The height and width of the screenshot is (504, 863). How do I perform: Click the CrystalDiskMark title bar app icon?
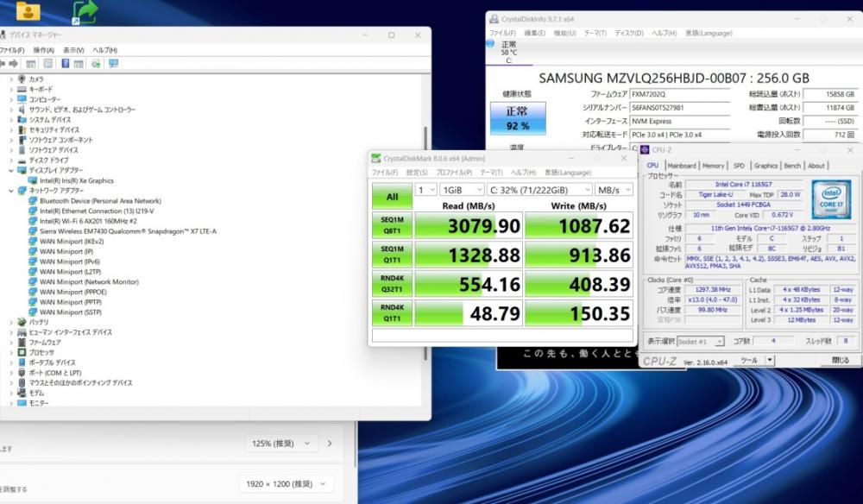pyautogui.click(x=376, y=159)
